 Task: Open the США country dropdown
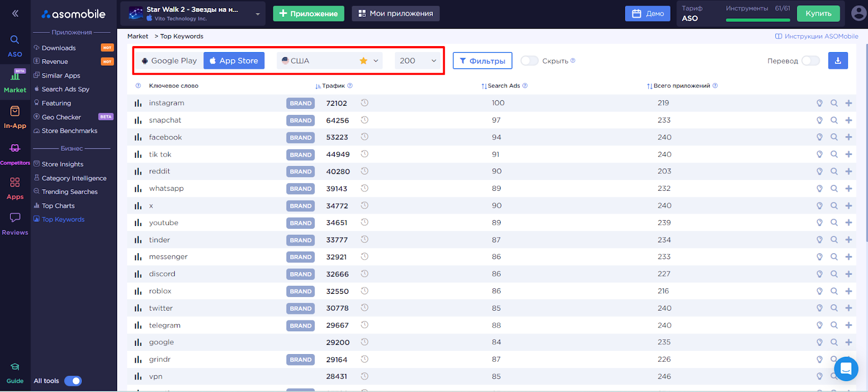click(329, 61)
